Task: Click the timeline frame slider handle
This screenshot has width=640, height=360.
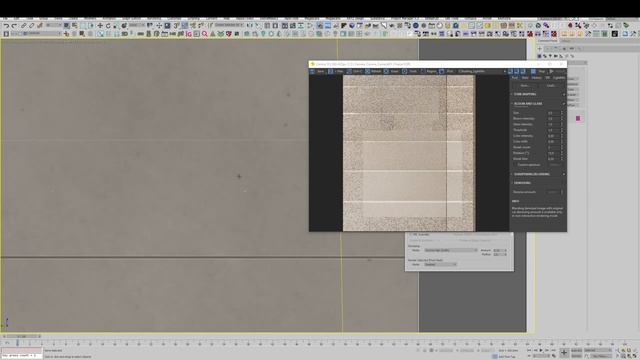Action: (x=21, y=336)
